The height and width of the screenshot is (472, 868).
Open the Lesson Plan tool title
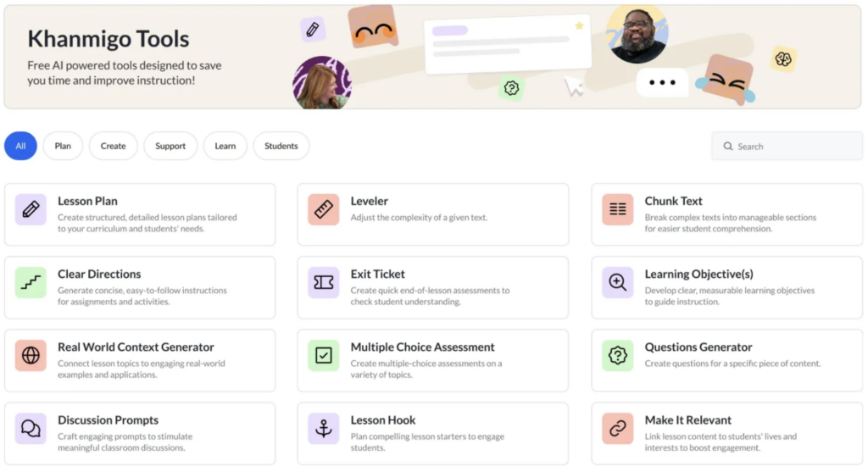click(x=87, y=202)
